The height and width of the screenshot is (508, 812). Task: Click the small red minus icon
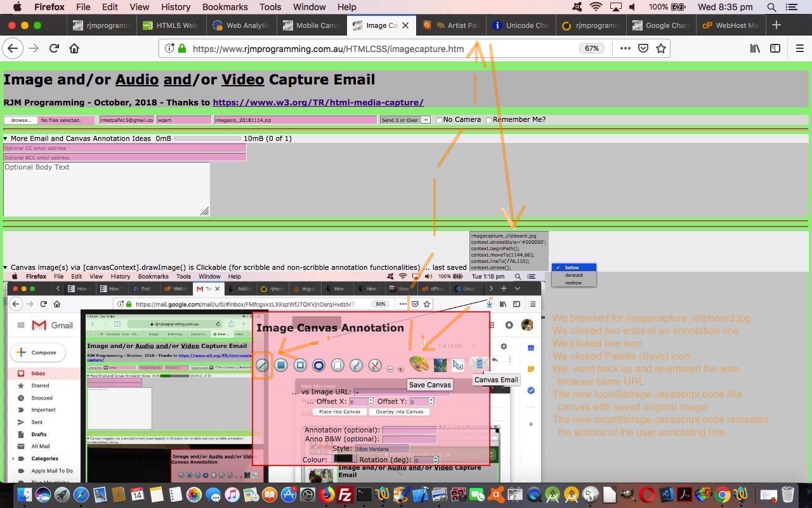tap(390, 369)
